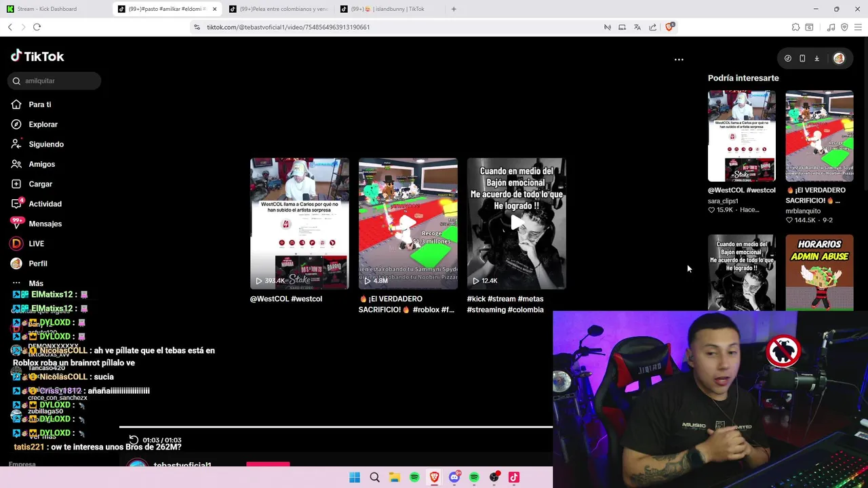Image resolution: width=868 pixels, height=488 pixels.
Task: Click the tebastvoficial1 author name
Action: tap(182, 465)
